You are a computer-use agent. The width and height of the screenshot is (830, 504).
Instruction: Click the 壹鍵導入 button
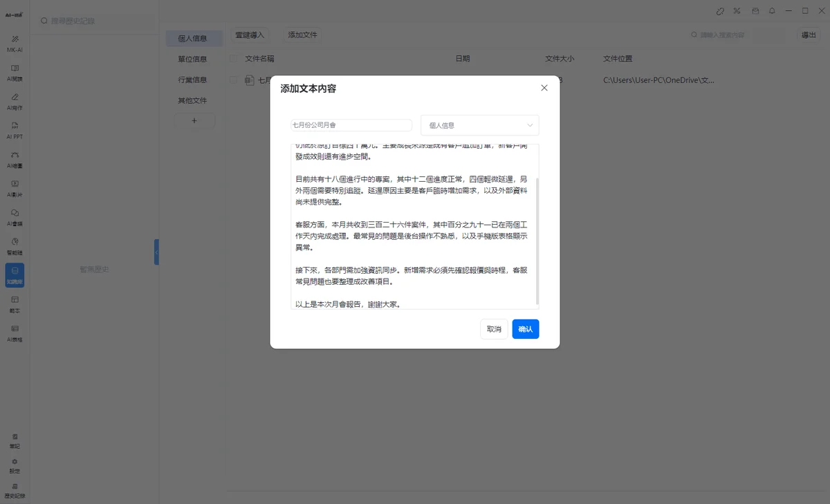tap(250, 35)
